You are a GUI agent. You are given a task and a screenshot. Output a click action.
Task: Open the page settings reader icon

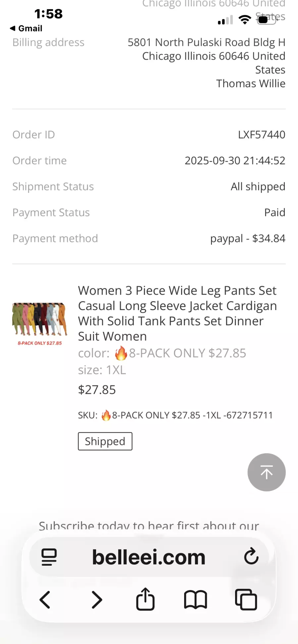point(49,557)
